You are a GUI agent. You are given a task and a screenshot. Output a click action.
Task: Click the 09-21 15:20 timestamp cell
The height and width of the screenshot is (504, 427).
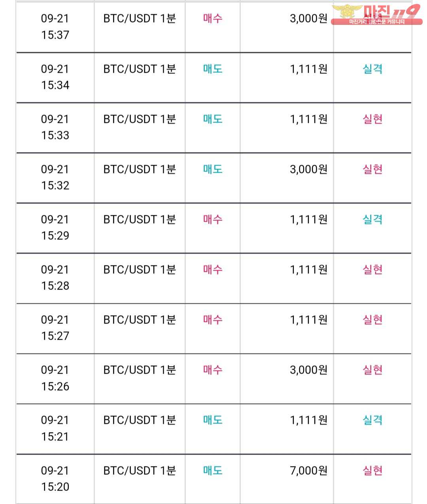click(x=55, y=478)
